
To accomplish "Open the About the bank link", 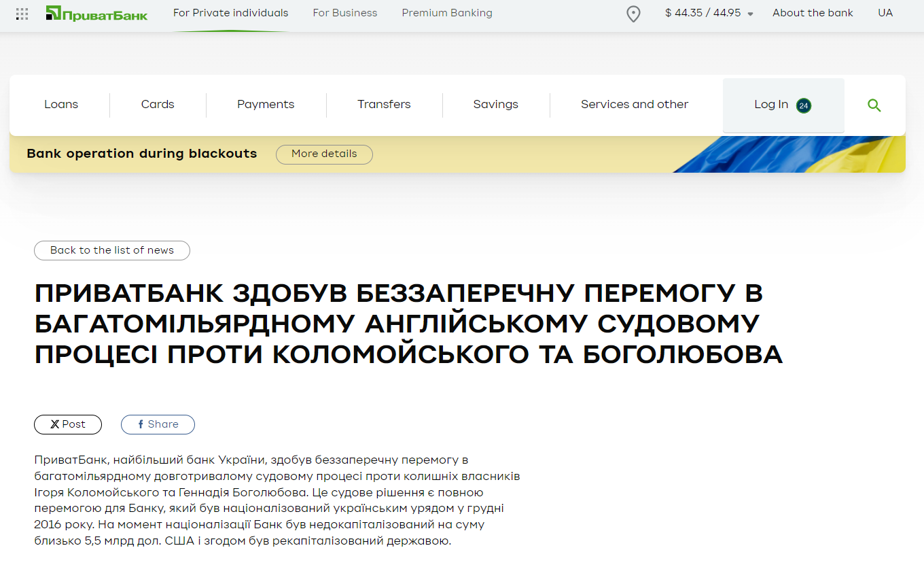I will (813, 13).
